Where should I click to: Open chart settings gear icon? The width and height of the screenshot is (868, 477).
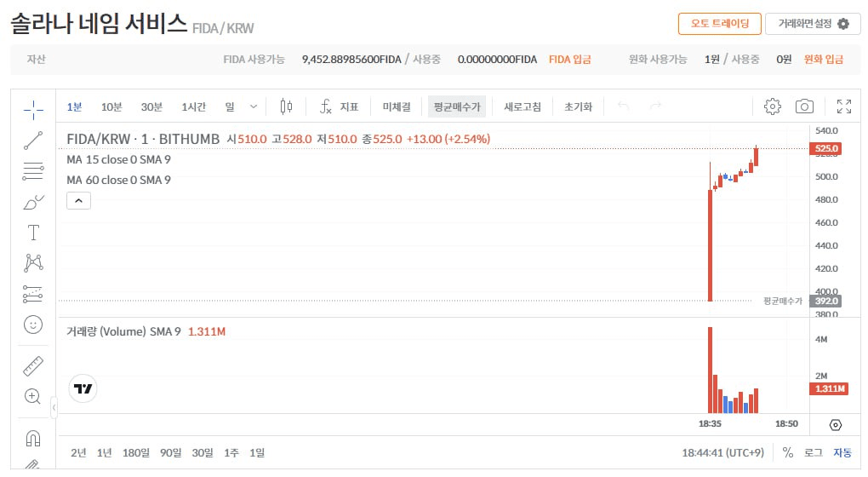772,106
